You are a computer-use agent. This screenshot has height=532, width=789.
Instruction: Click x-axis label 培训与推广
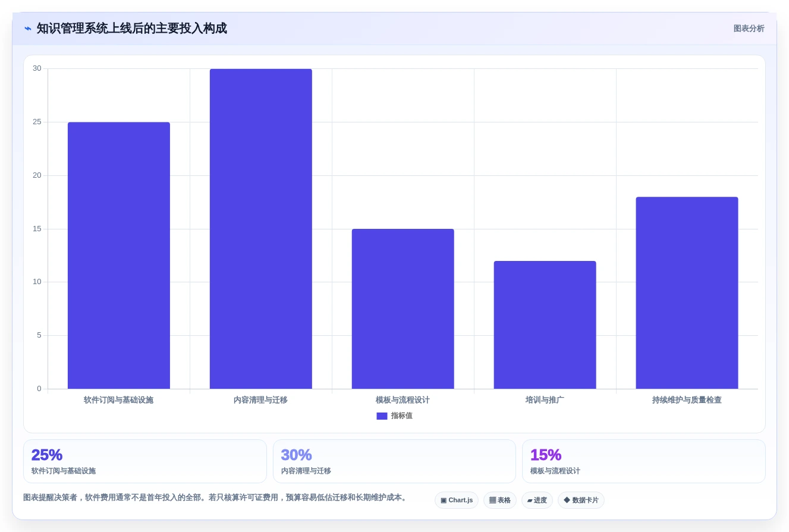[545, 400]
